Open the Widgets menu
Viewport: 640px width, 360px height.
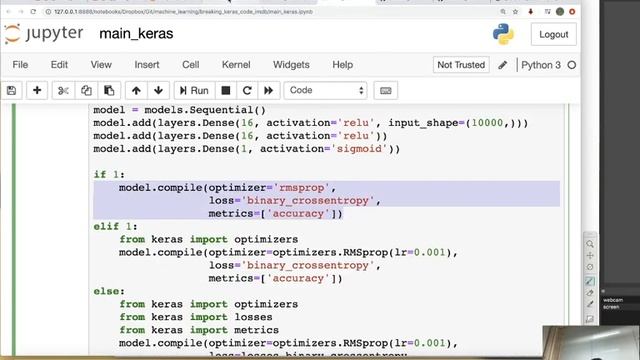291,64
